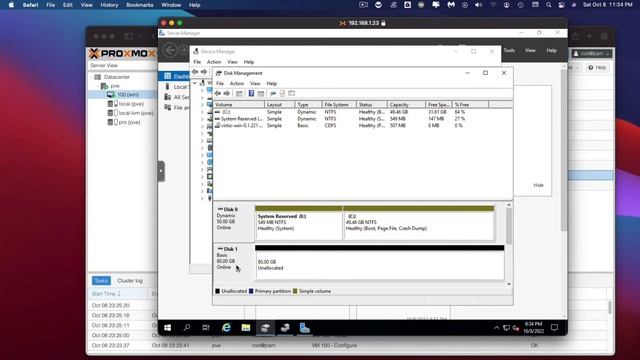This screenshot has height=360, width=640.
Task: Click last toolbar icon in Disk Management
Action: [x=291, y=93]
